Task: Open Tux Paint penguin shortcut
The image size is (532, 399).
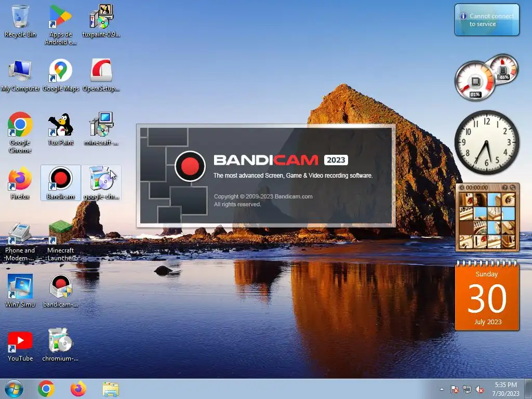Action: coord(60,129)
